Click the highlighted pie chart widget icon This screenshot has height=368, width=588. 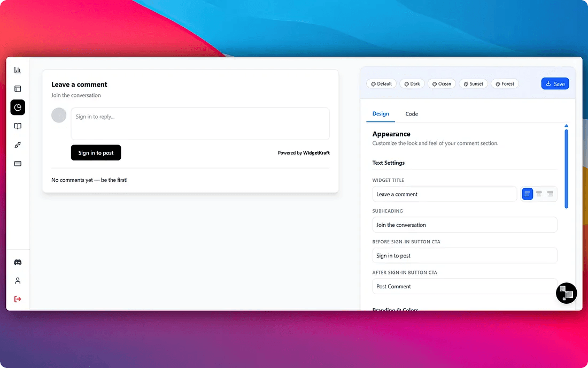point(18,107)
